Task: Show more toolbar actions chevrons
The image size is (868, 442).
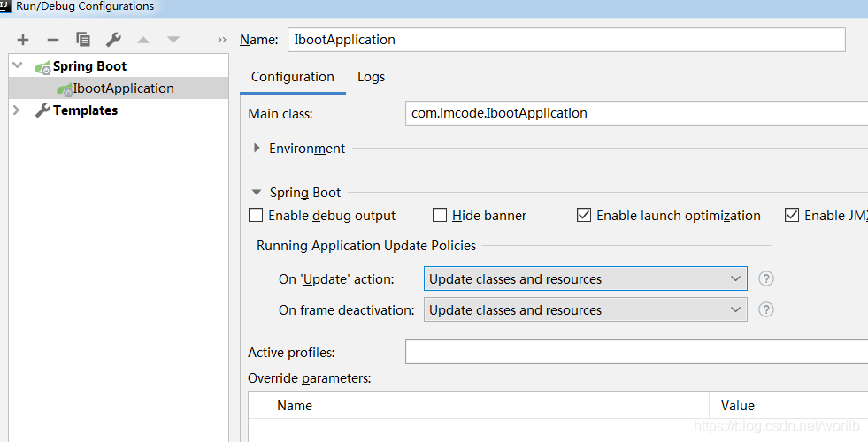Action: click(222, 40)
